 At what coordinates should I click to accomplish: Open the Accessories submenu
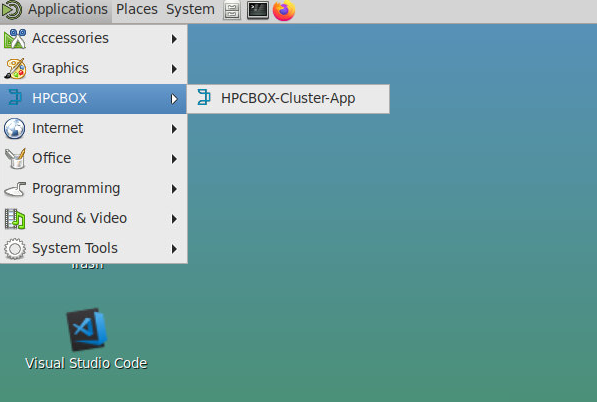point(94,38)
